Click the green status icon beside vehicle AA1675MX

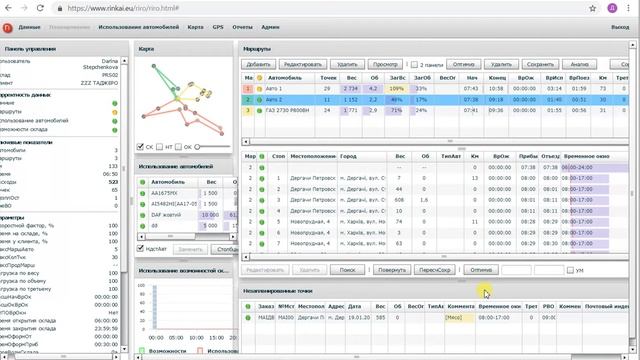(142, 193)
